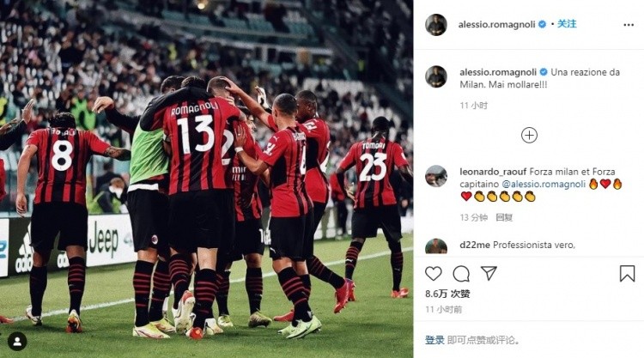This screenshot has height=358, width=644.
Task: Click the 登录 login link
Action: click(x=434, y=340)
